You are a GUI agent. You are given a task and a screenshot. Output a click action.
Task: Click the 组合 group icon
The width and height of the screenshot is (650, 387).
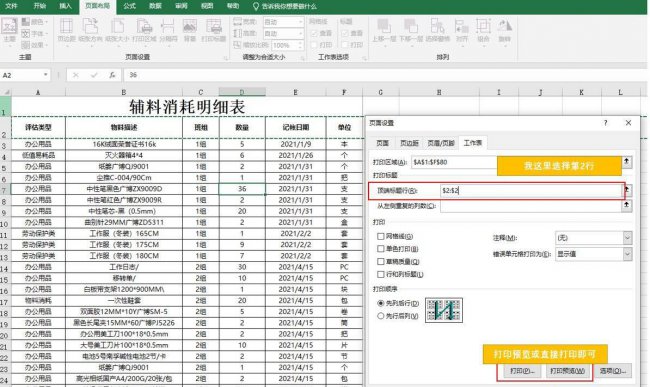coord(483,30)
